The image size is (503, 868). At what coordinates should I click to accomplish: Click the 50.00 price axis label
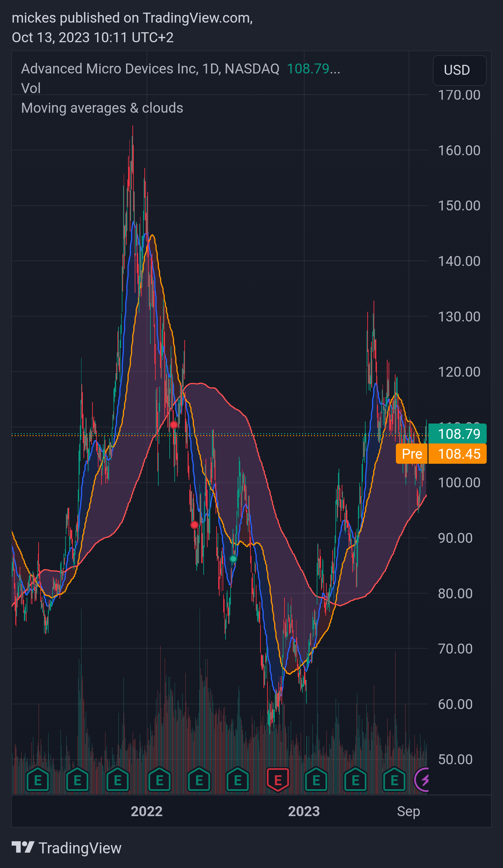pos(455,760)
